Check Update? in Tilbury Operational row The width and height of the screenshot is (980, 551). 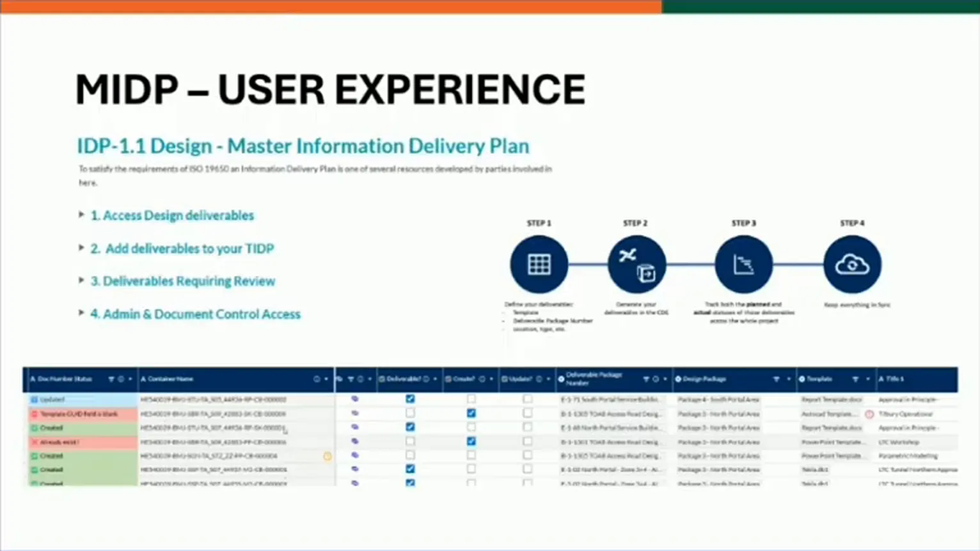[x=527, y=413]
